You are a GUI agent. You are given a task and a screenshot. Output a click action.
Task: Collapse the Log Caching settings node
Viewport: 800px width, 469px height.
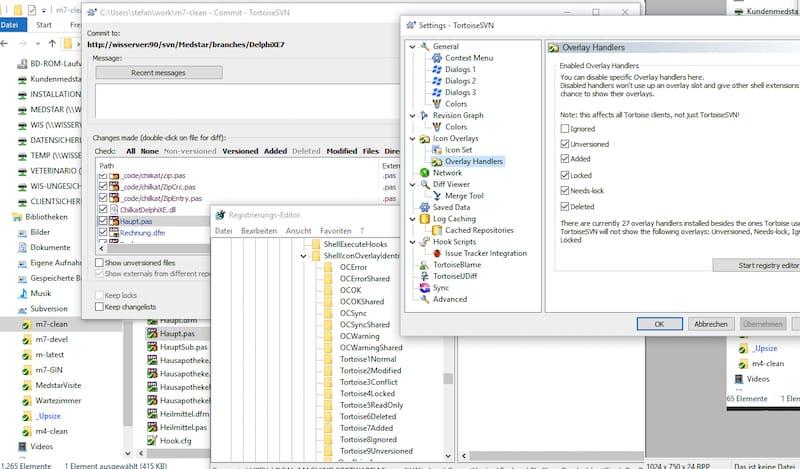pos(412,218)
